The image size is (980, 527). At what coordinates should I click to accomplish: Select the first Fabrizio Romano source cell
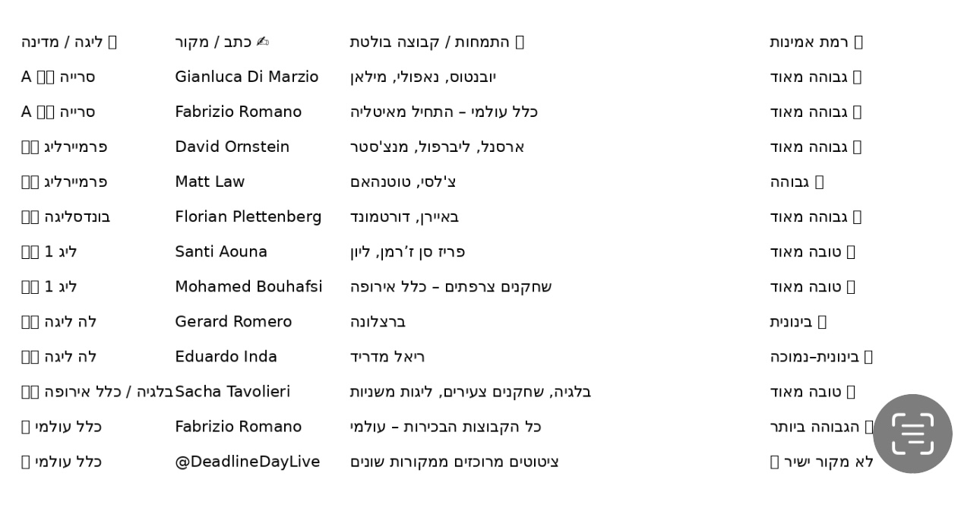click(239, 112)
